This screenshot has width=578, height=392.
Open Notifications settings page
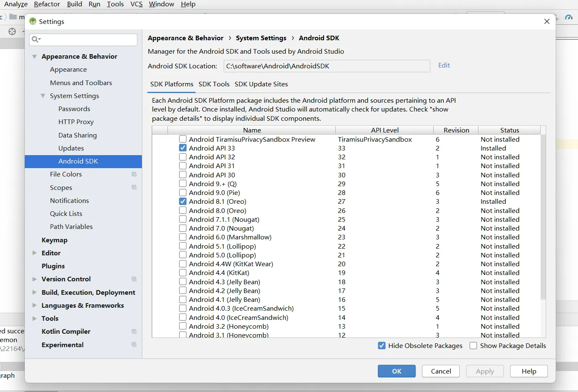pyautogui.click(x=69, y=200)
